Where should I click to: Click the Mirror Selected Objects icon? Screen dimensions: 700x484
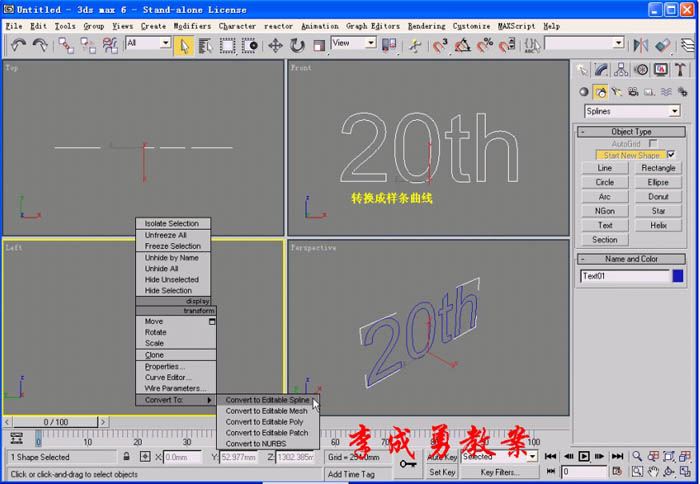pyautogui.click(x=641, y=46)
